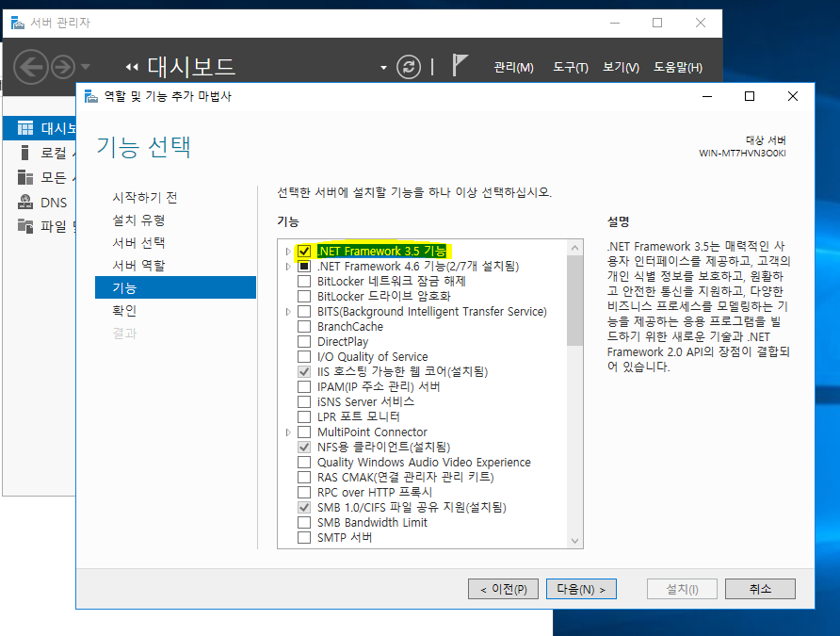Expand the .NET Framework 3.5 기능 node

tap(288, 252)
